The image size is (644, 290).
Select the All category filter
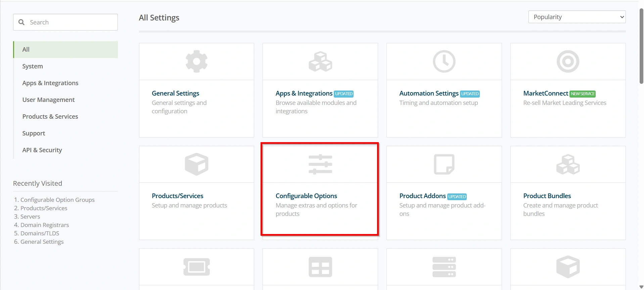click(x=65, y=50)
